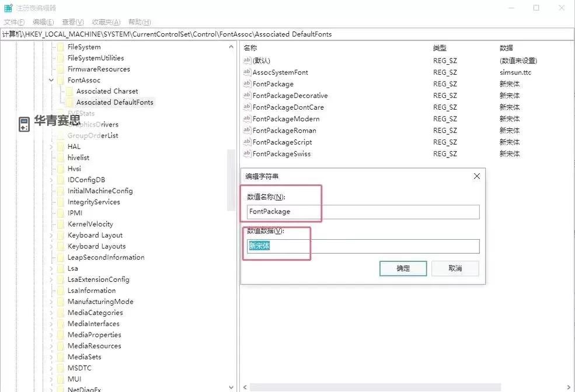Collapse the FontAssoc tree node

[x=51, y=80]
